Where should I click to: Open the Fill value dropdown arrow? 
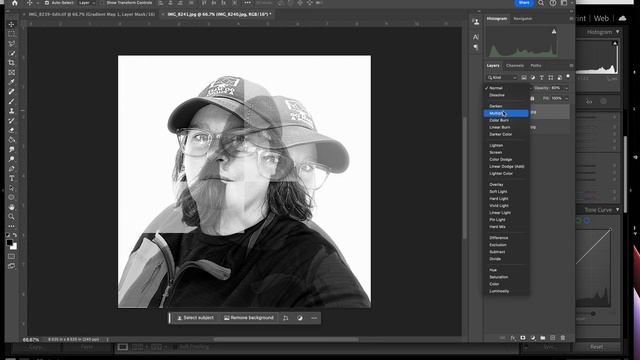click(x=566, y=98)
